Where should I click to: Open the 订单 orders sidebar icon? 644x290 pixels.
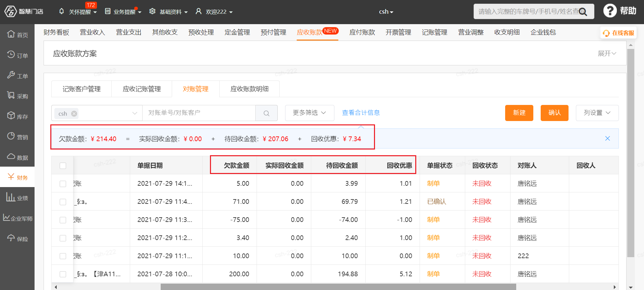(11, 54)
